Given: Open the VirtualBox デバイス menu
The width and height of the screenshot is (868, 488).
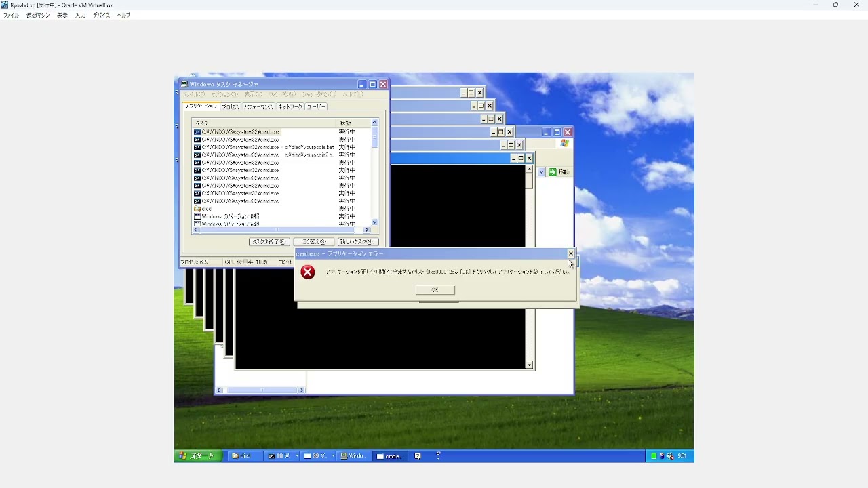Looking at the screenshot, I should [102, 15].
